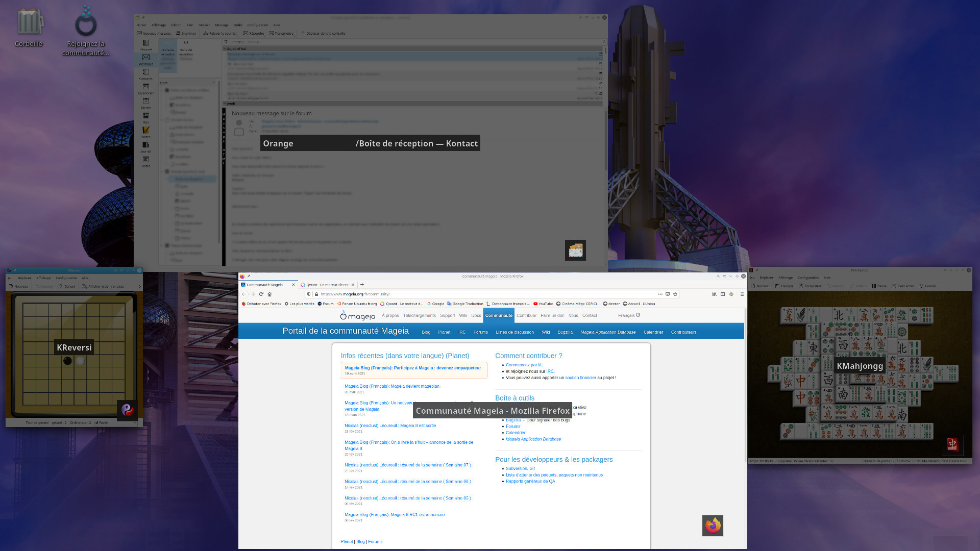980x551 pixels.
Task: Open Fichier menu in Kontact
Action: [x=141, y=25]
